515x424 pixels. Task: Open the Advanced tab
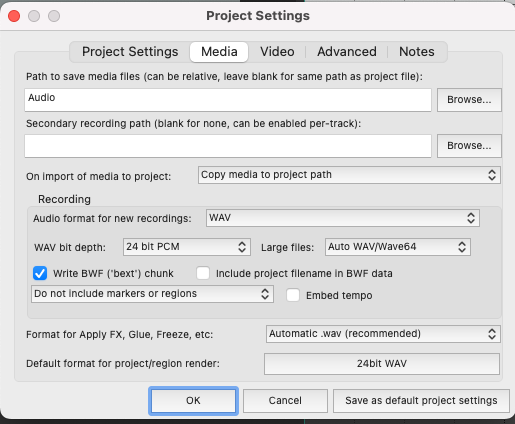347,52
